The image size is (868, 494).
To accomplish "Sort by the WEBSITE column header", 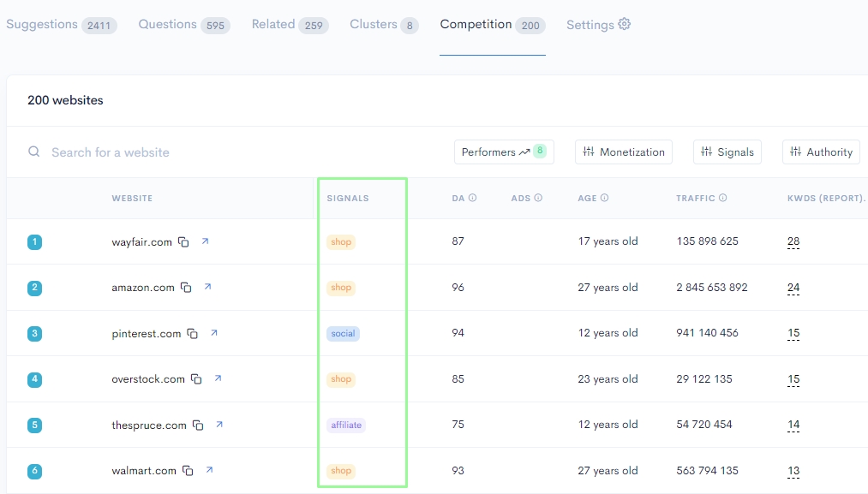I will click(x=132, y=198).
